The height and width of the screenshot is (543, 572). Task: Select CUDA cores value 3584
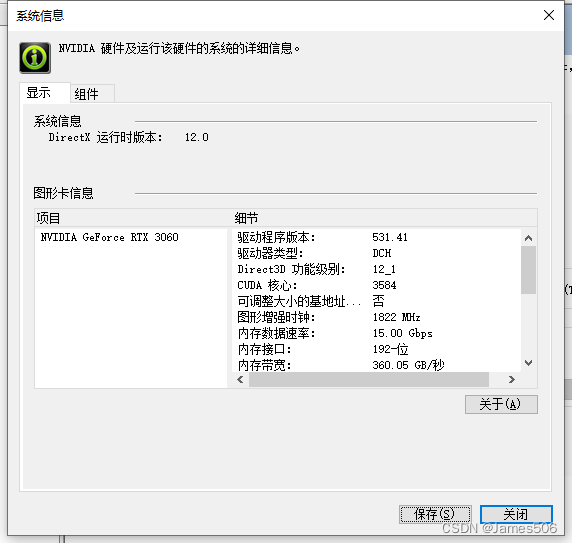click(x=384, y=286)
